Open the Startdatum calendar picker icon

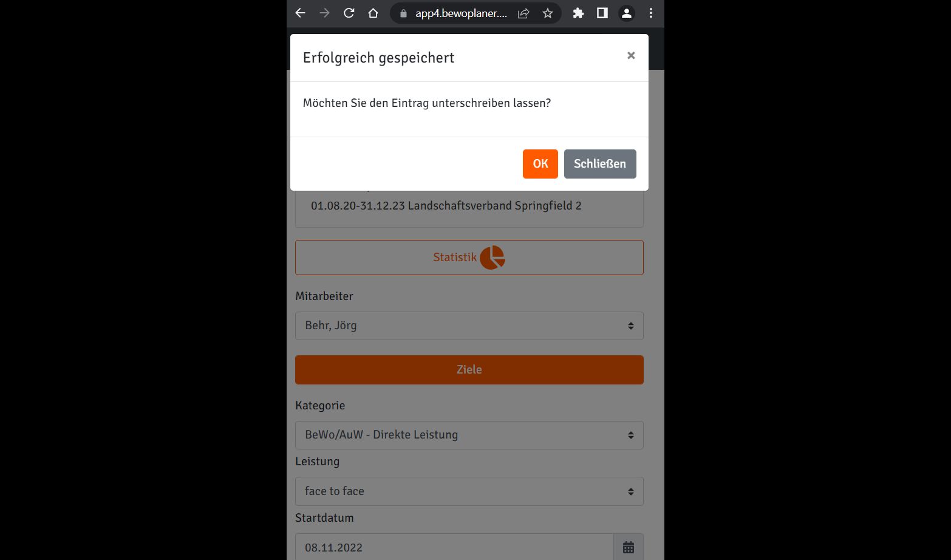(629, 547)
